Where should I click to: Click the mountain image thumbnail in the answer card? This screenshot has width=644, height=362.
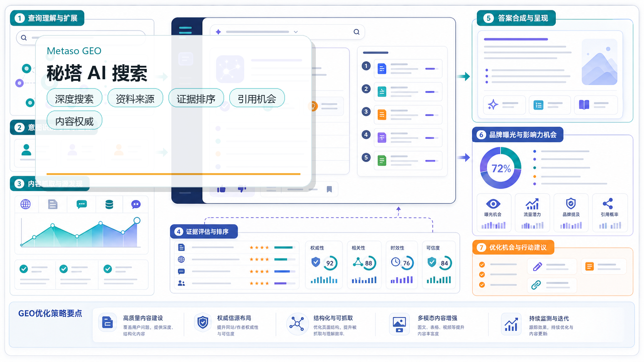(600, 62)
